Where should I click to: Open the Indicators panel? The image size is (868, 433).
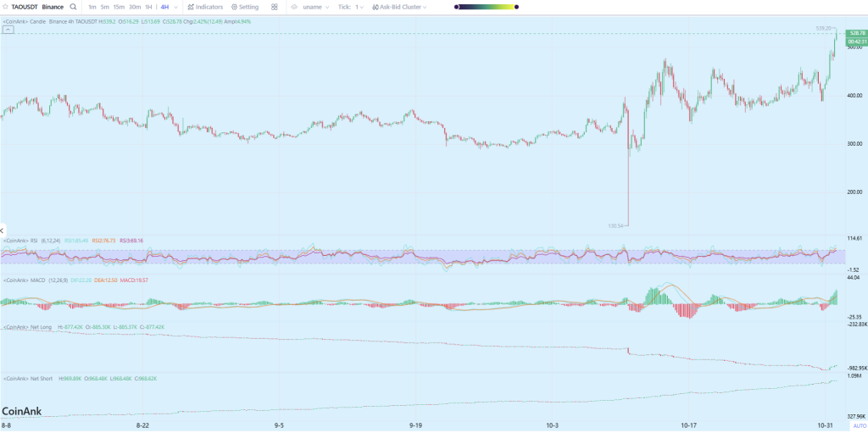[205, 7]
